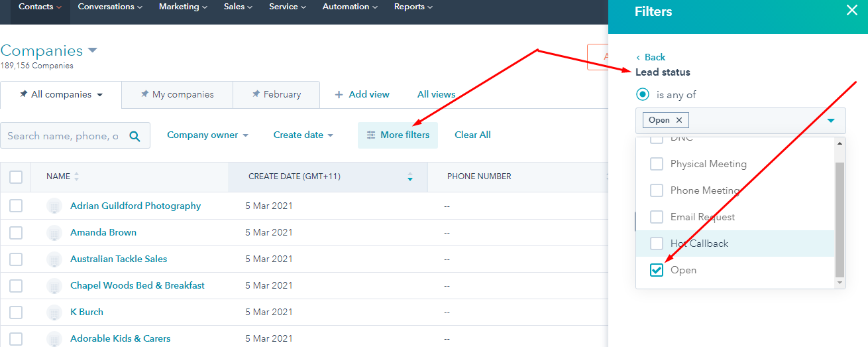This screenshot has height=347, width=868.
Task: Close the Filters panel with X
Action: pyautogui.click(x=852, y=11)
